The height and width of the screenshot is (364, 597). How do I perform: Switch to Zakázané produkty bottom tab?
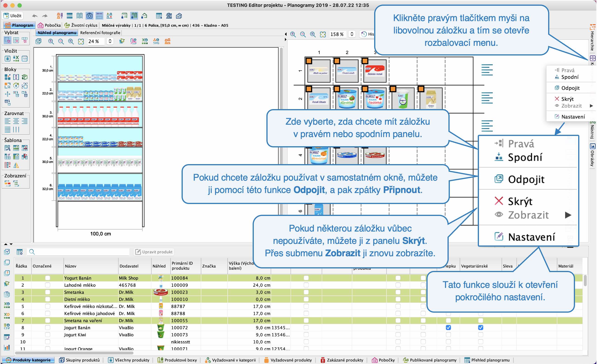[x=342, y=360]
